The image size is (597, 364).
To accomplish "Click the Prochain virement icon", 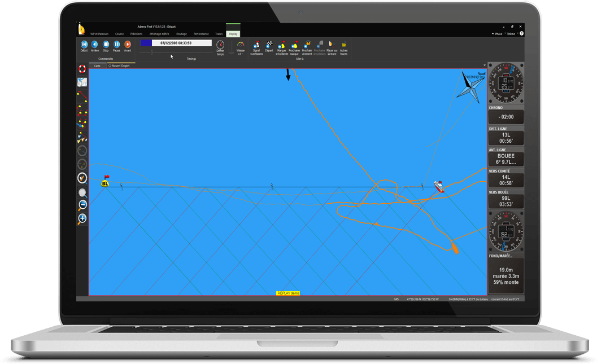I will (307, 45).
